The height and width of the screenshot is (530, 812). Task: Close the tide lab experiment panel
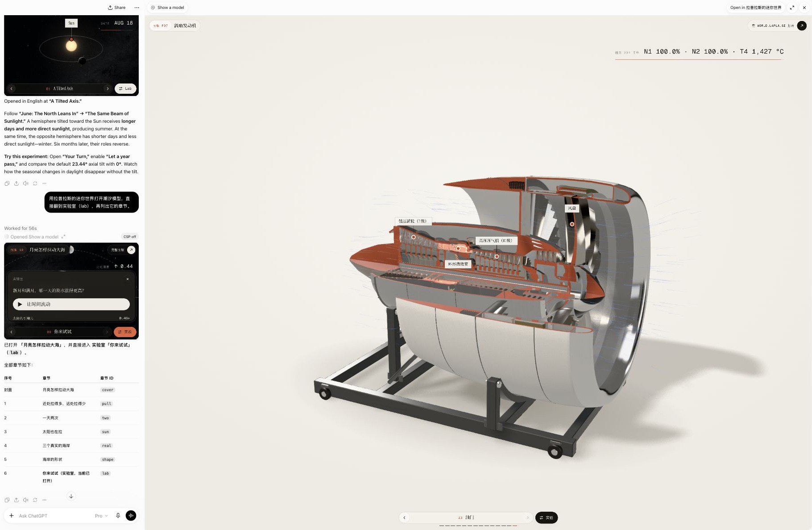click(x=128, y=279)
